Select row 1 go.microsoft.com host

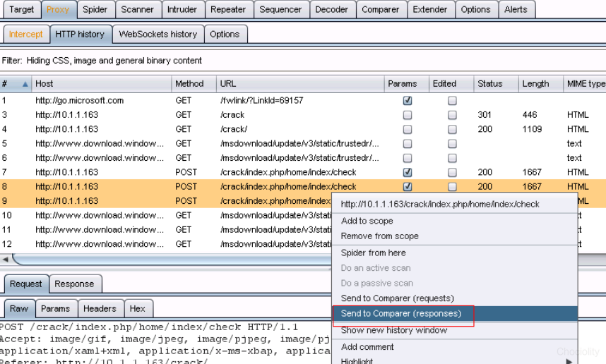click(x=80, y=101)
